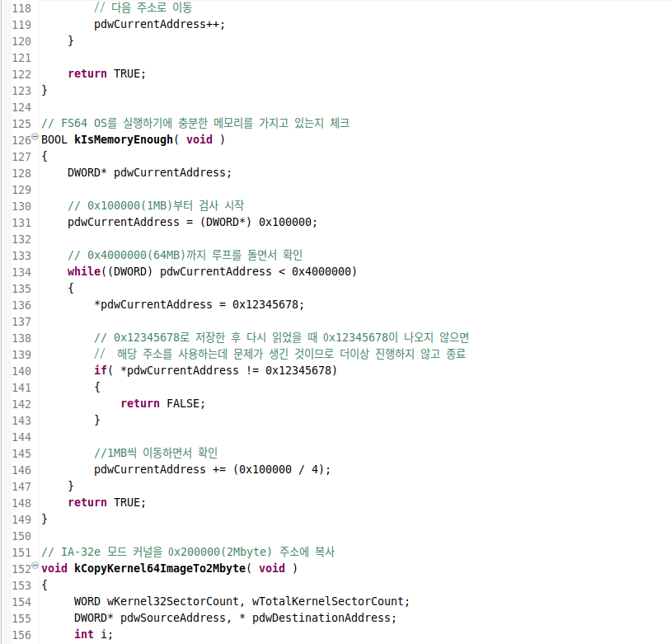Viewport: 671px width, 644px height.
Task: Click 'return TRUE;' on line 148
Action: (107, 503)
